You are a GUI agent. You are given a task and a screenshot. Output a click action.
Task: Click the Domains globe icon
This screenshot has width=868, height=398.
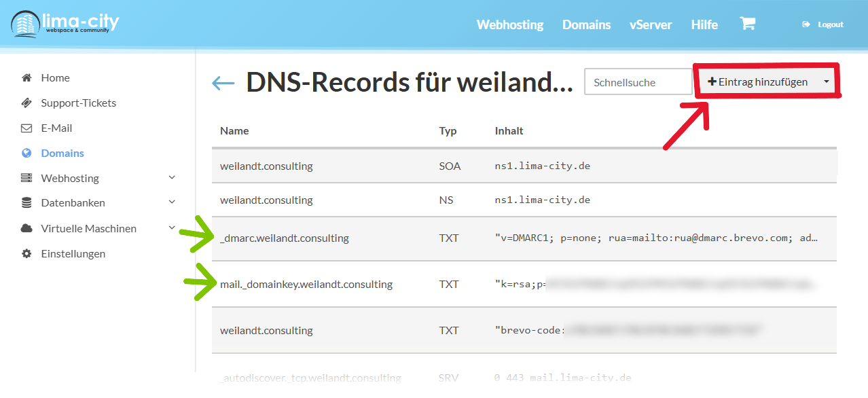(26, 153)
